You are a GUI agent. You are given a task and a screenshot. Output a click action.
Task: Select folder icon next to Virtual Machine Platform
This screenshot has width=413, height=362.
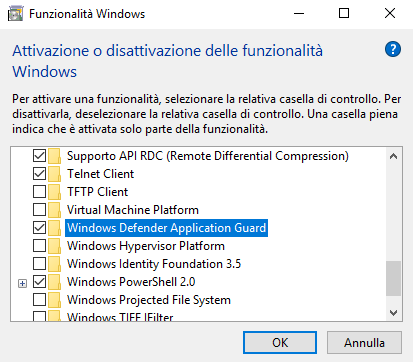pyautogui.click(x=54, y=210)
